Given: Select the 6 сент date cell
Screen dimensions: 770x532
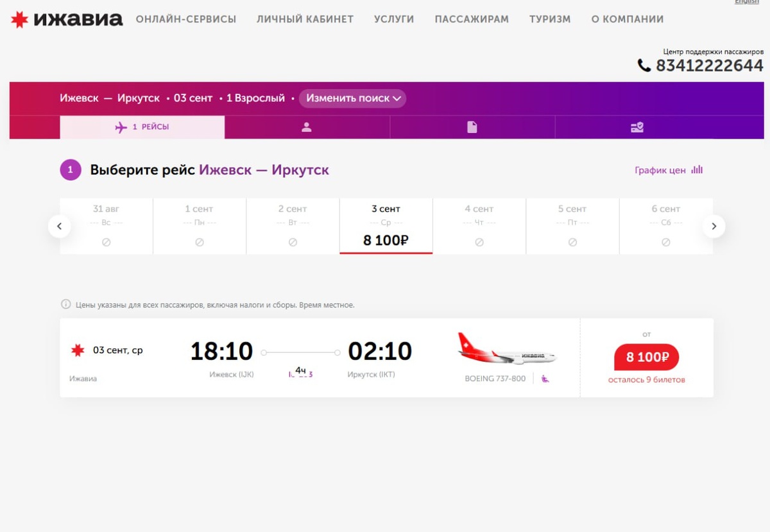Looking at the screenshot, I should pos(666,226).
